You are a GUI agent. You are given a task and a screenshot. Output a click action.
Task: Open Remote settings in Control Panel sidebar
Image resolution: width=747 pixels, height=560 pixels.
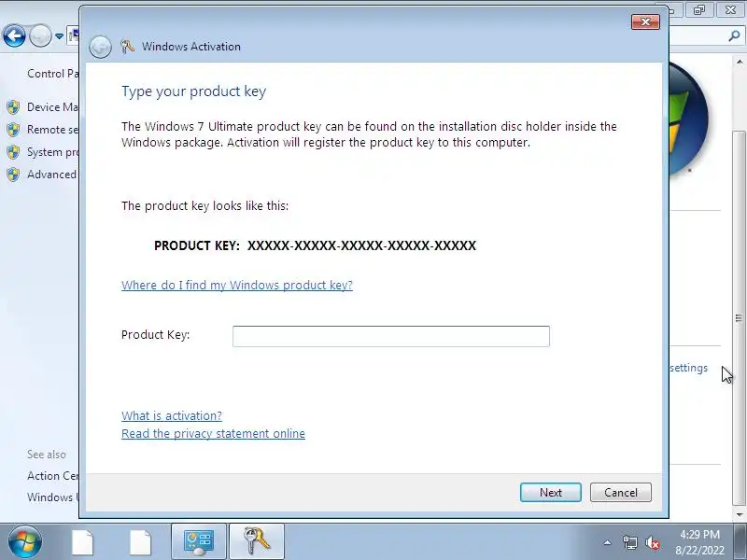[x=52, y=129]
